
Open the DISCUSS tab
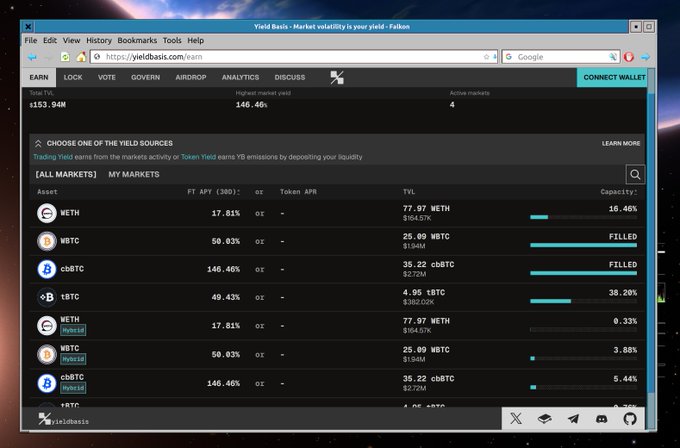tap(290, 78)
